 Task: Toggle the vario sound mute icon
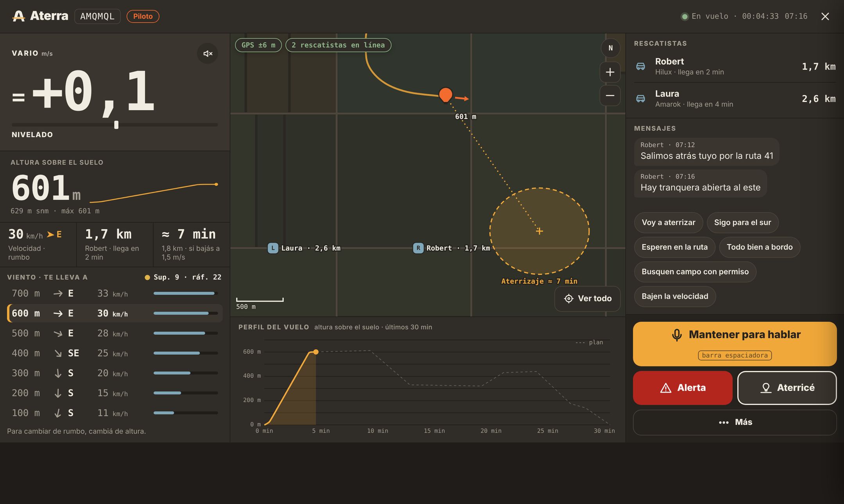pos(208,54)
